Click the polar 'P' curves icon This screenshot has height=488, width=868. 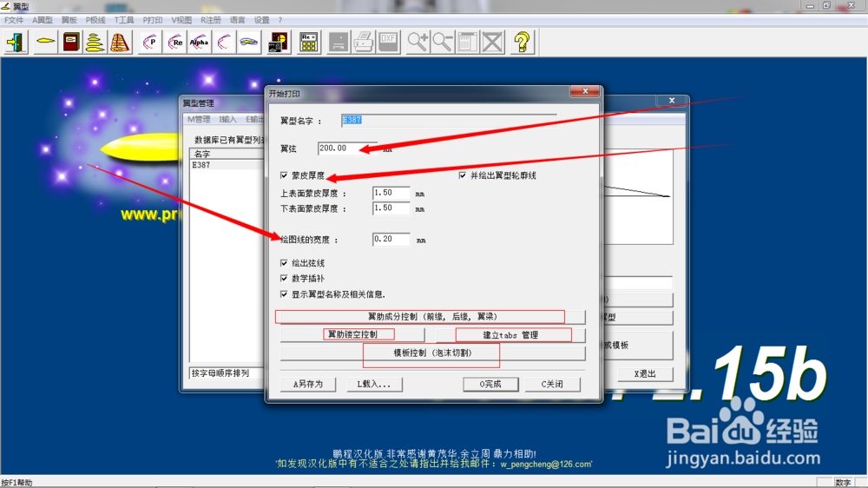coord(149,42)
